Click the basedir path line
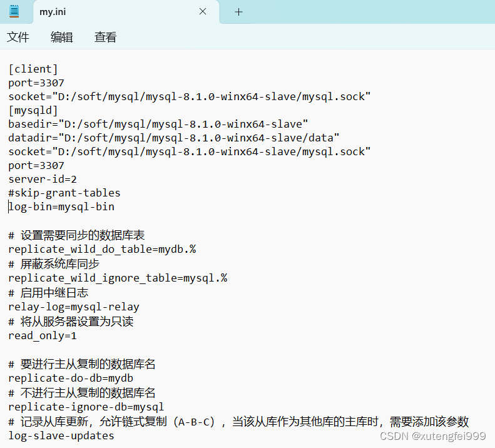Screen dimensions: 495x448 point(158,124)
